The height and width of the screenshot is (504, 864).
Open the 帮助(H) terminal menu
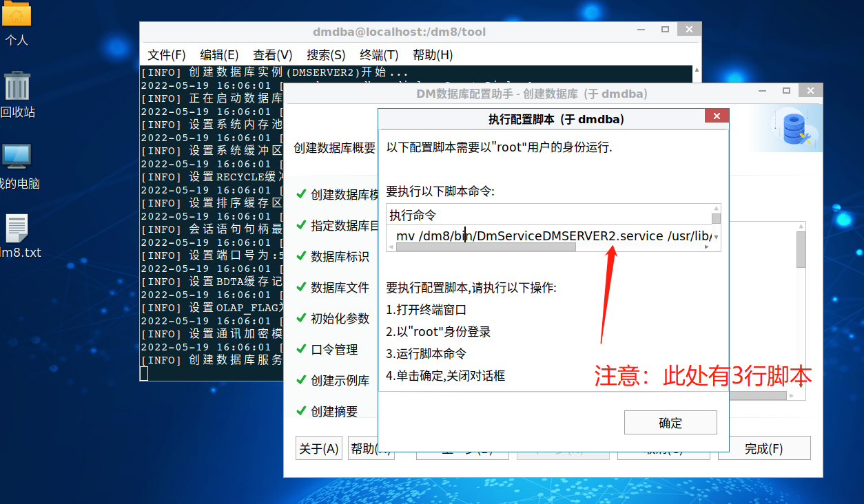[433, 55]
